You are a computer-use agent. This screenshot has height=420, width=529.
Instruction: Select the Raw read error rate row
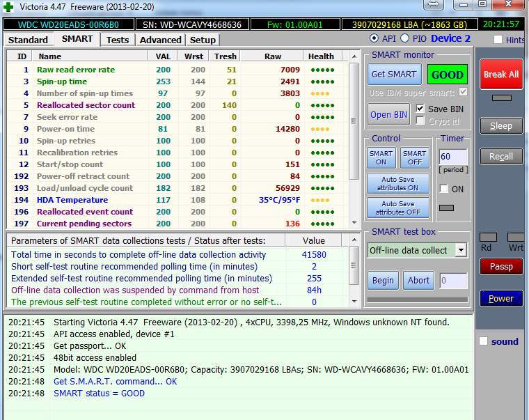pyautogui.click(x=177, y=70)
